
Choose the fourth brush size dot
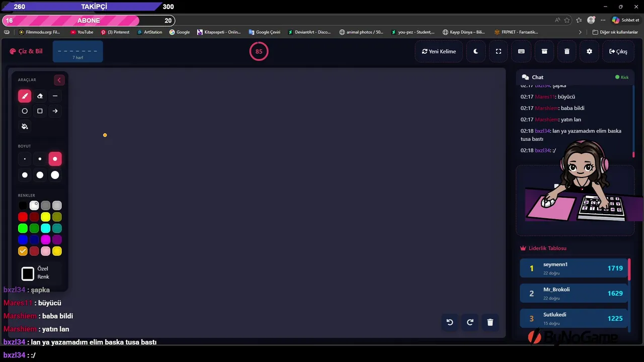[25, 175]
